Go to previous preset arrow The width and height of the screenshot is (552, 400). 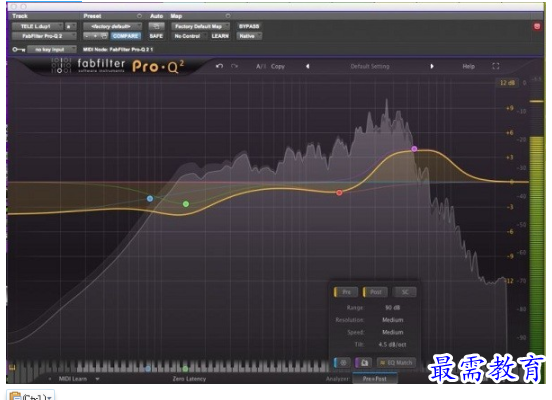[308, 66]
